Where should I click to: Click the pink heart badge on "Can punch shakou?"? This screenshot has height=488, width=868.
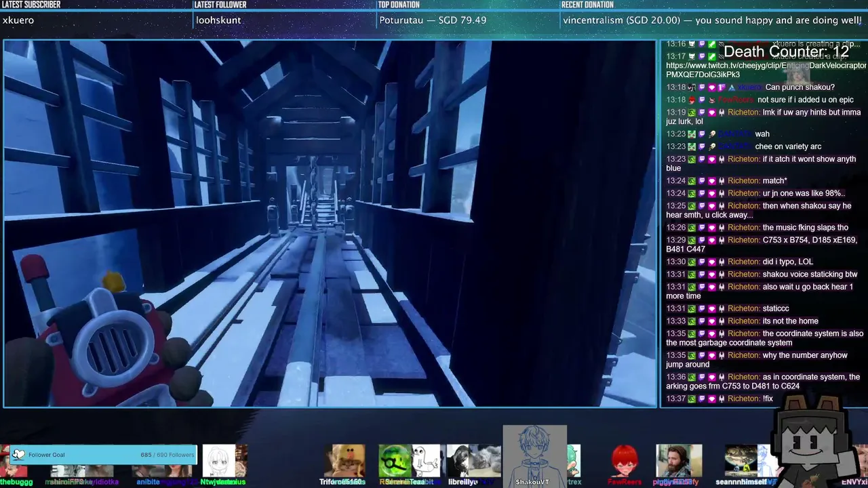pos(712,87)
